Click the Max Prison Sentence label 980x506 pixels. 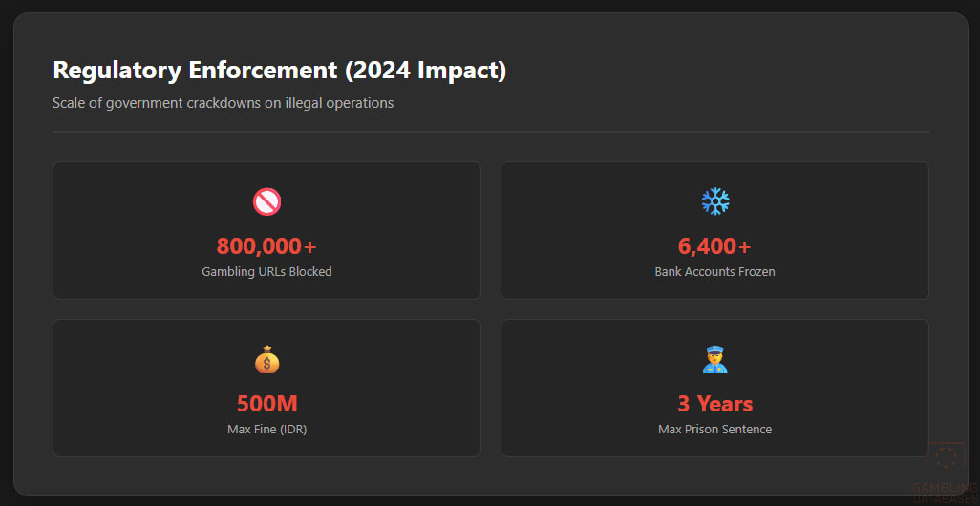click(x=714, y=430)
